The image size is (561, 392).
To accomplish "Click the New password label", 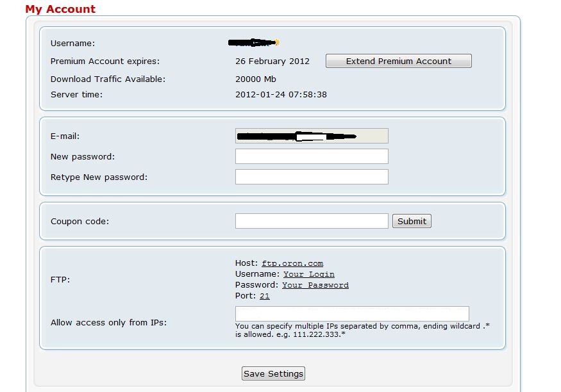I will click(x=83, y=156).
